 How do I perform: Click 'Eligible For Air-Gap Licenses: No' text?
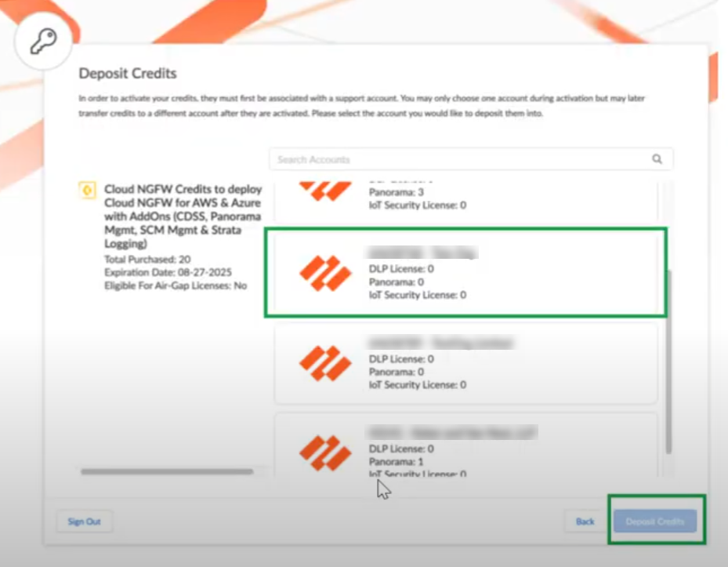pos(176,285)
